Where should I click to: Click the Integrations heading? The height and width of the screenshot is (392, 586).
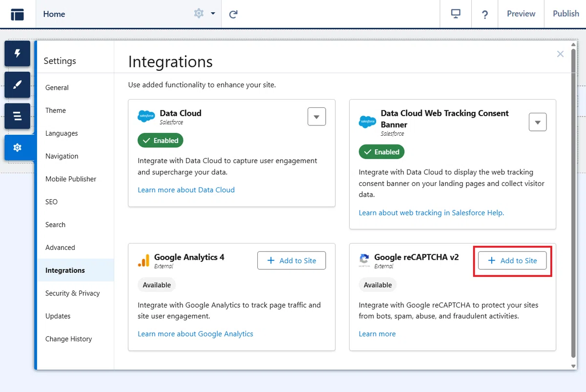tap(170, 62)
